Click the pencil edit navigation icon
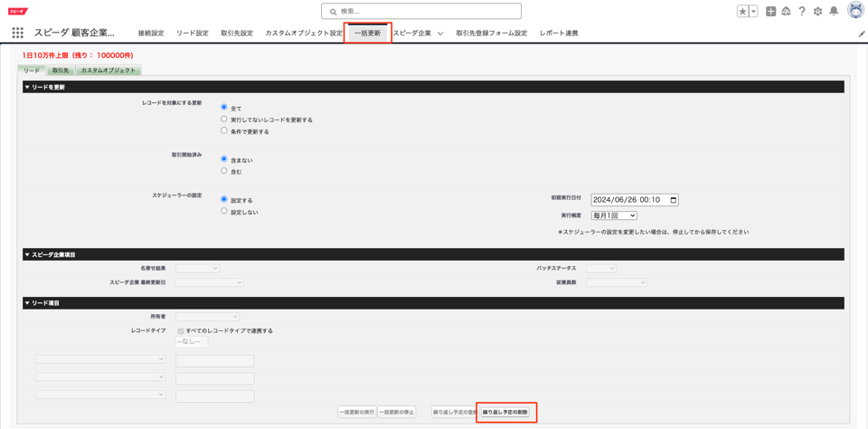 point(861,33)
